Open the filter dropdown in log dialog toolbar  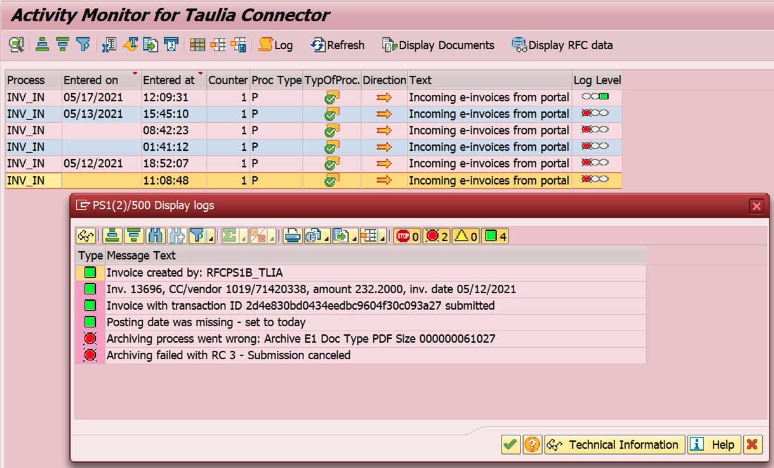(202, 236)
